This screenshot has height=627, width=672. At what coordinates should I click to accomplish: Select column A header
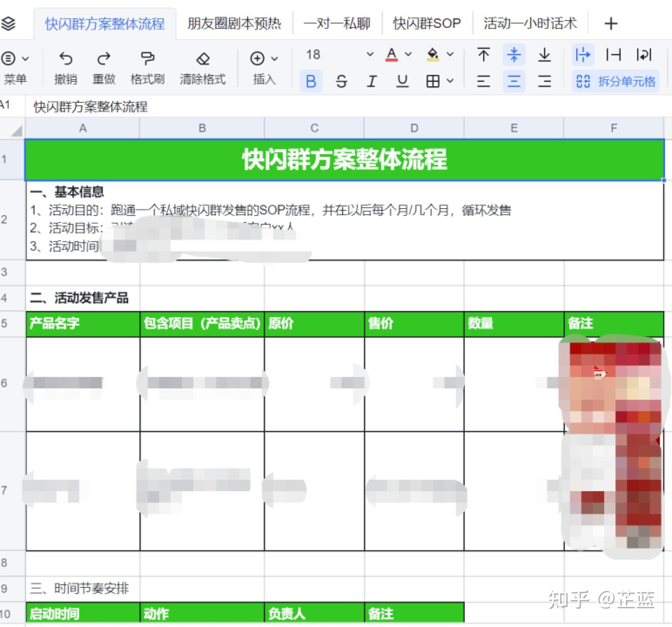click(83, 128)
